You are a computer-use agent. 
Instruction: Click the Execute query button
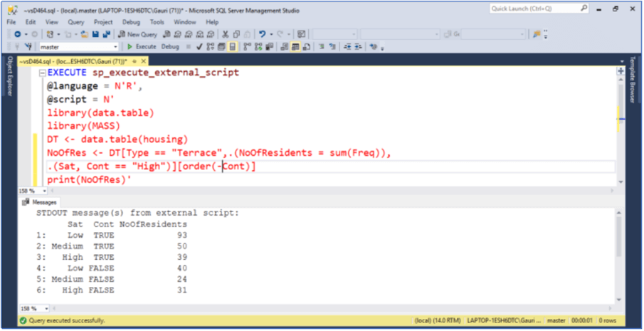coord(141,47)
